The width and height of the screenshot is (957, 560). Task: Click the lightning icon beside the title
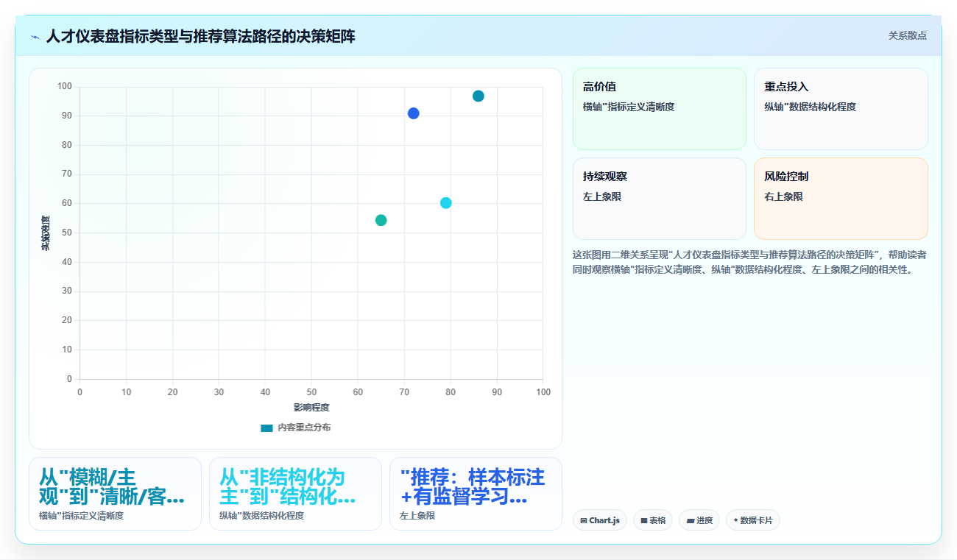35,37
